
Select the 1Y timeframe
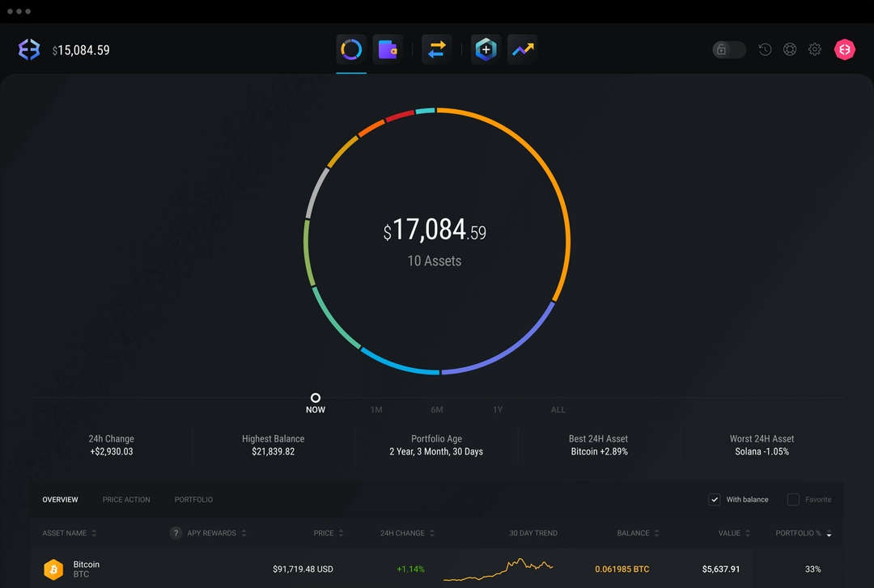498,410
